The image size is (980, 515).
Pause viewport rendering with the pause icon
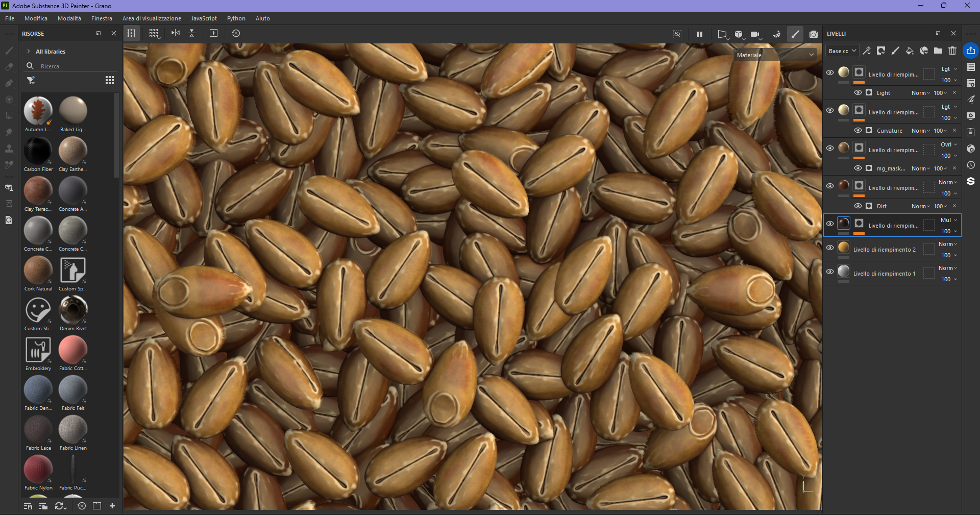(x=700, y=34)
